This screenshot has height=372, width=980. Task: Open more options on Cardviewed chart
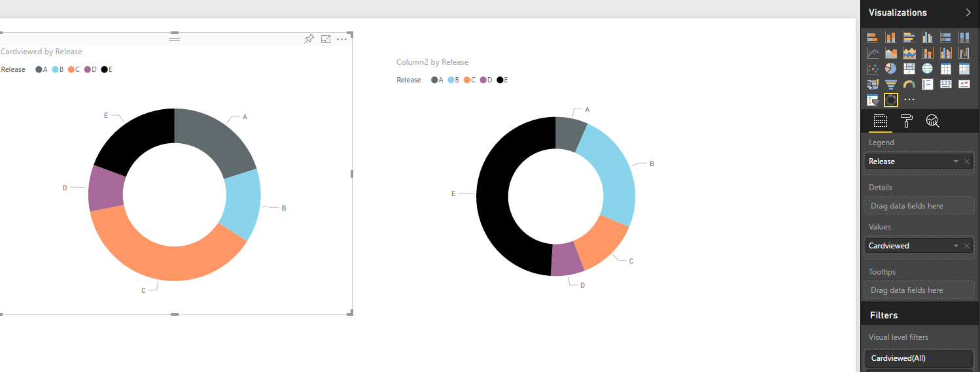(x=342, y=39)
